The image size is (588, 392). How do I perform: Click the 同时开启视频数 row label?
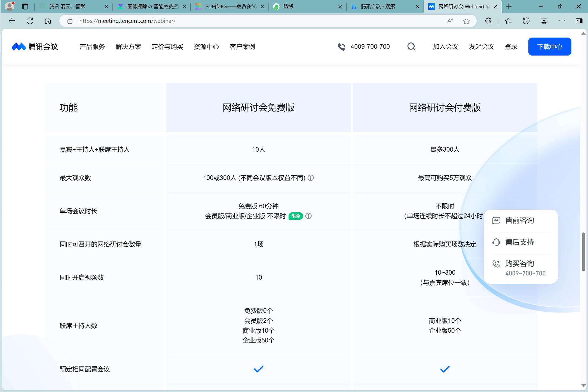point(82,277)
